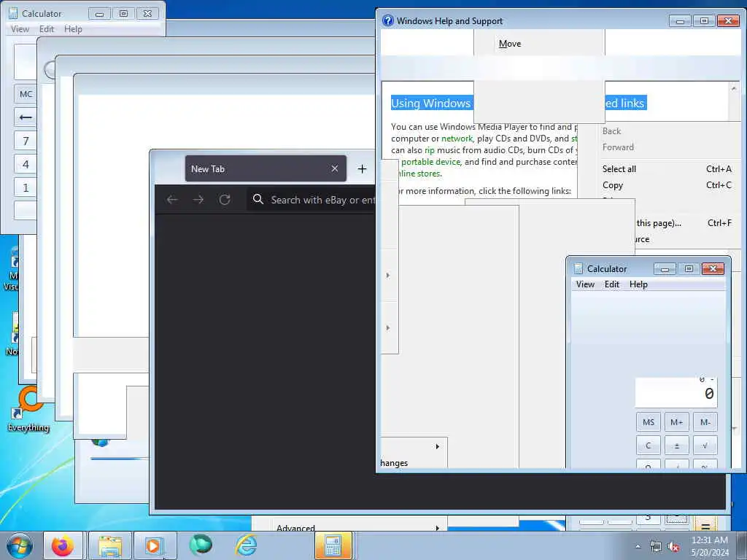This screenshot has width=747, height=560.
Task: Click the ± sign button in Calculator
Action: 676,446
